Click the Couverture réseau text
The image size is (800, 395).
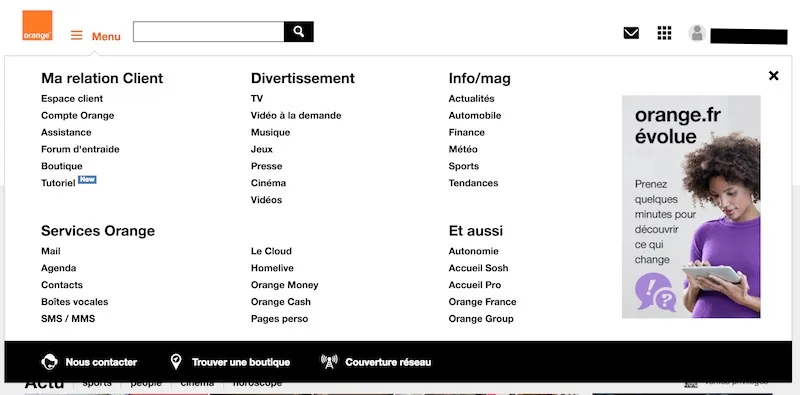point(388,362)
